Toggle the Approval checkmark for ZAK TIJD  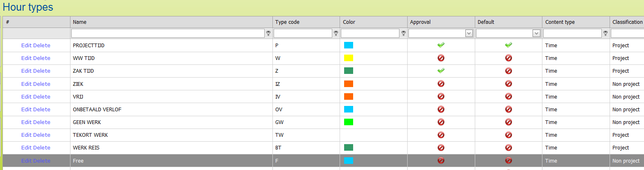(441, 71)
